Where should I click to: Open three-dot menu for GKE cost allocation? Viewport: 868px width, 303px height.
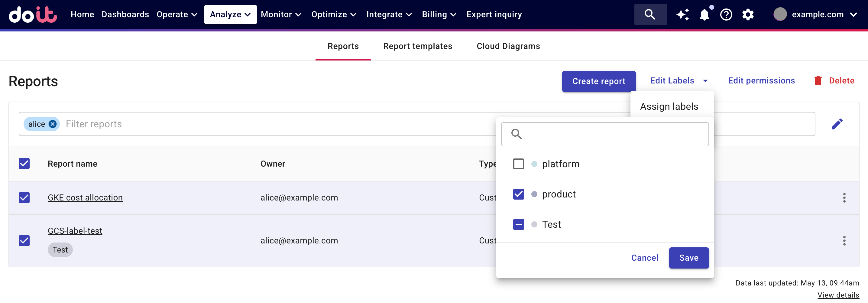coord(844,198)
